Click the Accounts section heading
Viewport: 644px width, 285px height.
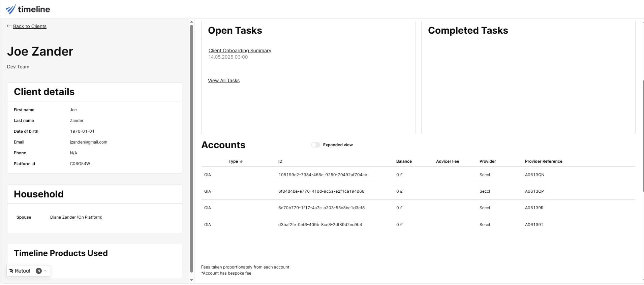point(223,145)
